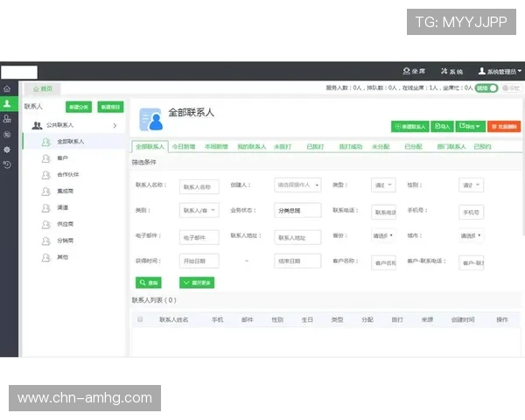Open the home icon in left sidebar

click(x=7, y=88)
